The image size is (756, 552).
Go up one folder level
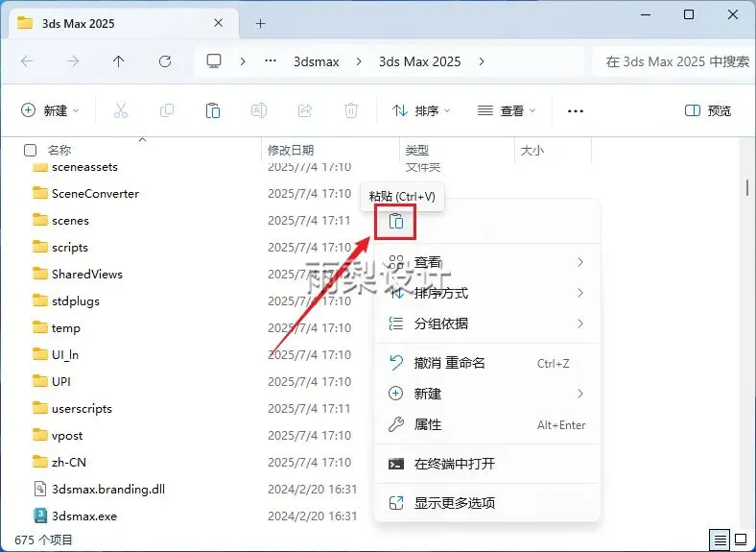(119, 61)
